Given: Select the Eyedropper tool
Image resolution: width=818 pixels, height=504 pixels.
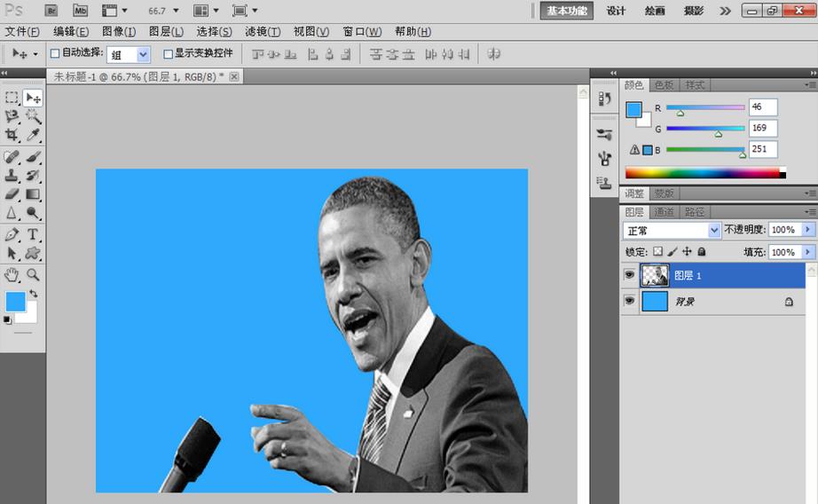Looking at the screenshot, I should point(33,136).
